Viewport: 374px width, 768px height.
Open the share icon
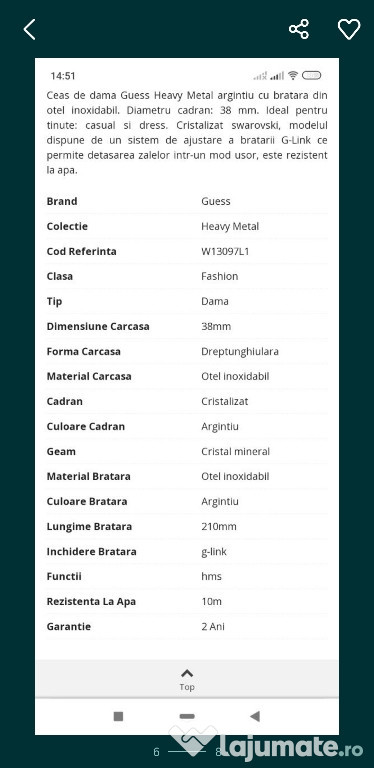(x=299, y=29)
